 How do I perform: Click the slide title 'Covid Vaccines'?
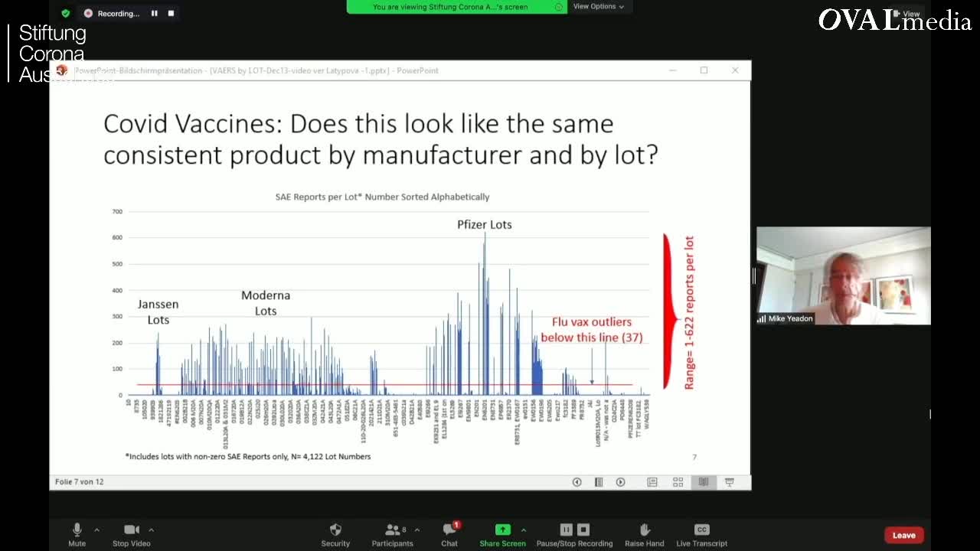(x=381, y=139)
